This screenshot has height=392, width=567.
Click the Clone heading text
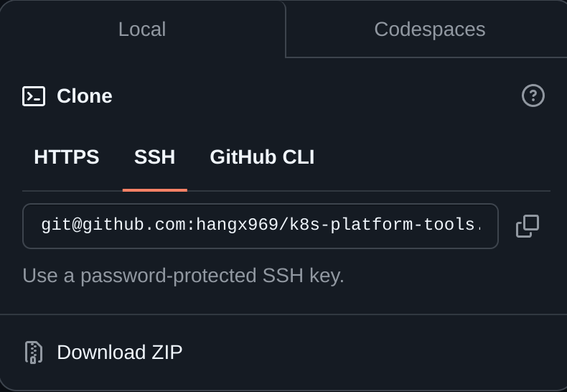[84, 95]
